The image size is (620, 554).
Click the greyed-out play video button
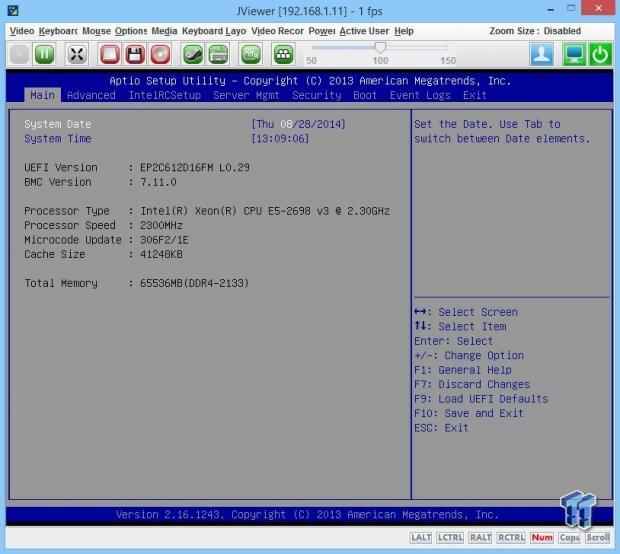pyautogui.click(x=19, y=54)
